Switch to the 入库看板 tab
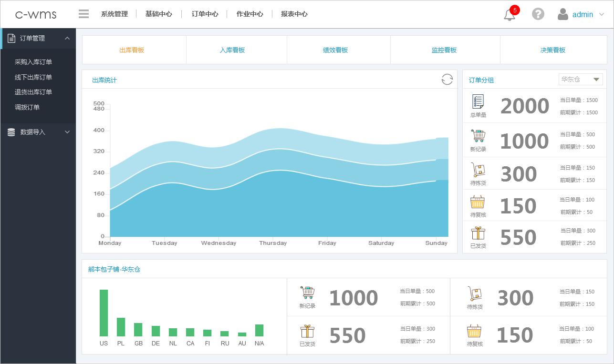 (x=232, y=50)
